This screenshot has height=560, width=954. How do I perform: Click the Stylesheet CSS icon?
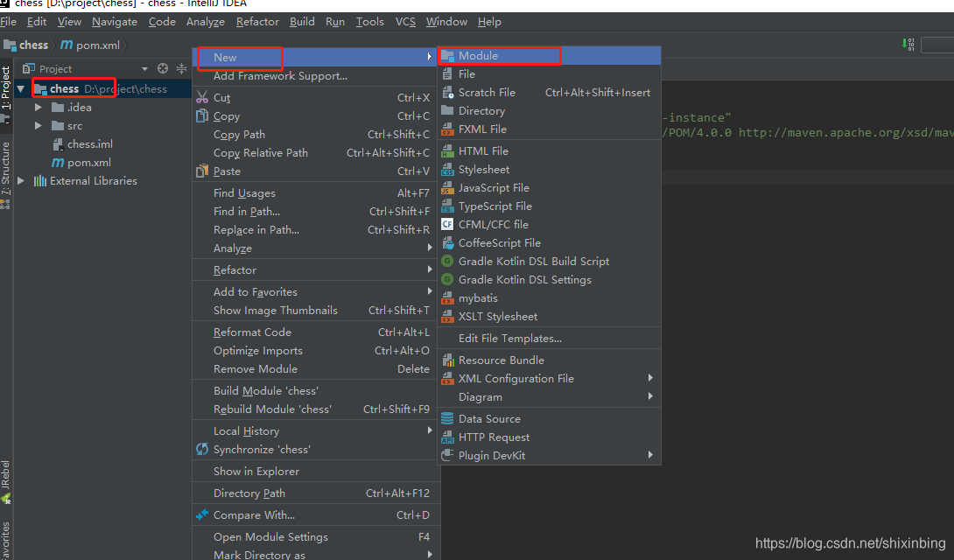point(447,169)
